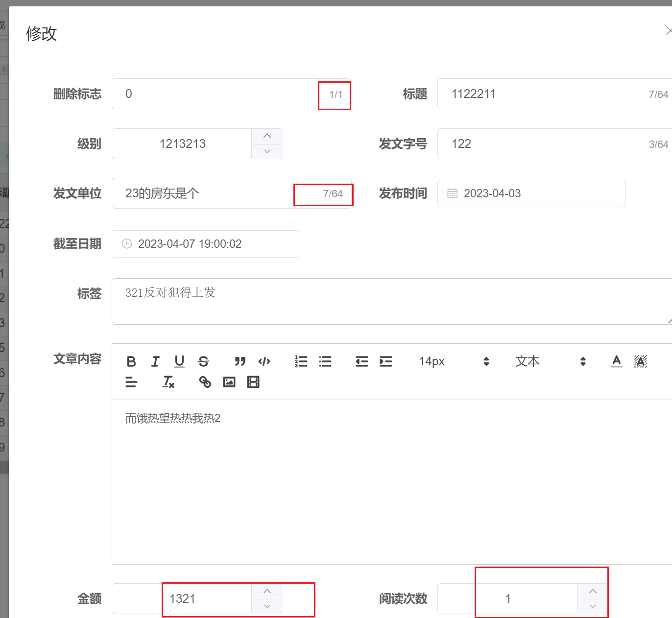Decrease the 阅读次数 value
The height and width of the screenshot is (618, 672).
pos(593,606)
